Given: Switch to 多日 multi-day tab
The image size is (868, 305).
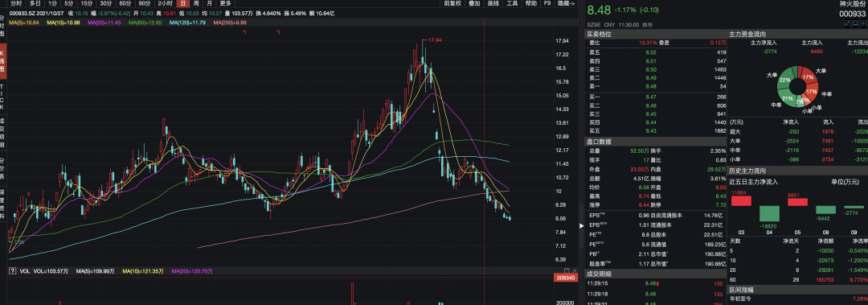Looking at the screenshot, I should click(x=35, y=3).
